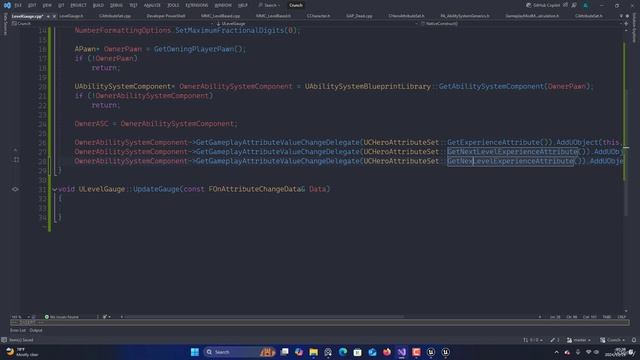Click GetExperienceAttribute on line 26
Screen dimensions: 640x360
tap(493, 142)
